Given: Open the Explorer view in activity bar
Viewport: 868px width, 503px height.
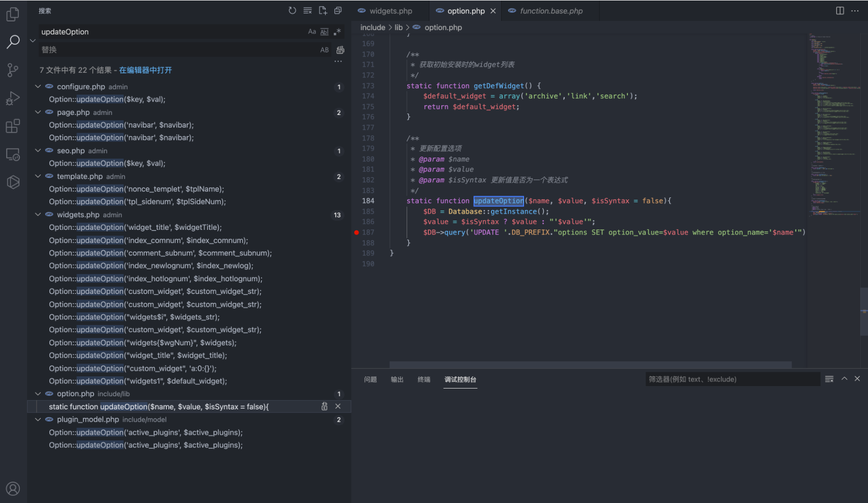Looking at the screenshot, I should click(x=13, y=14).
